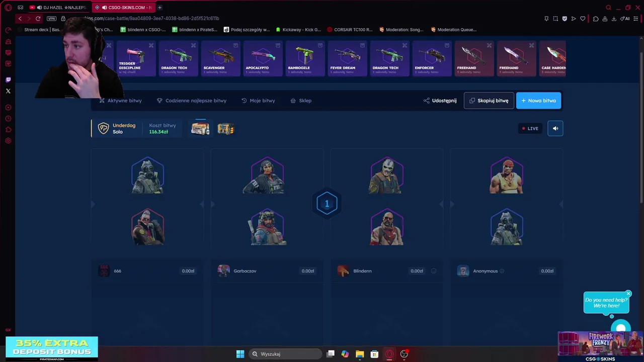Viewport: 644px width, 362px height.
Task: Open blindenn x CSGO bookmark
Action: click(x=142, y=30)
